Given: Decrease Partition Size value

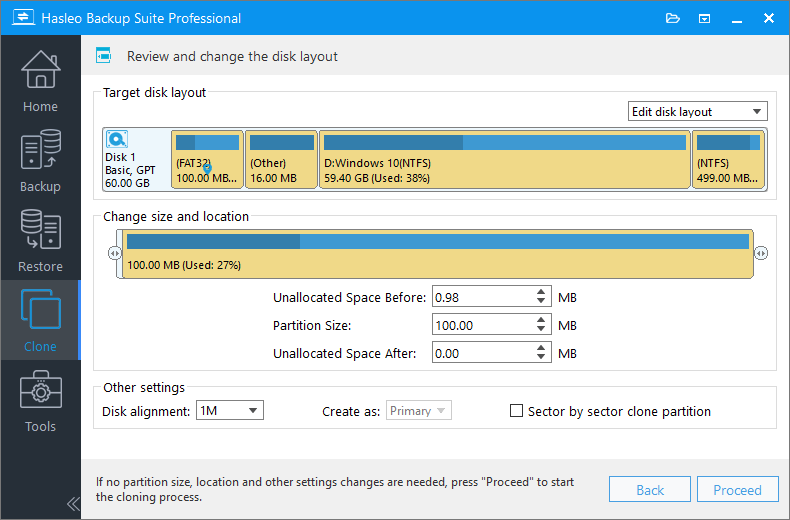Looking at the screenshot, I should (541, 329).
